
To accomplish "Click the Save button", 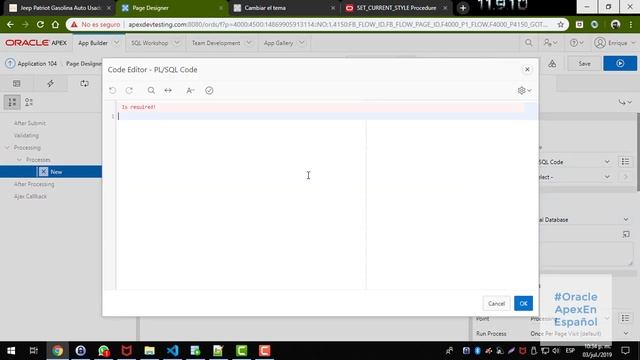I will pos(584,64).
